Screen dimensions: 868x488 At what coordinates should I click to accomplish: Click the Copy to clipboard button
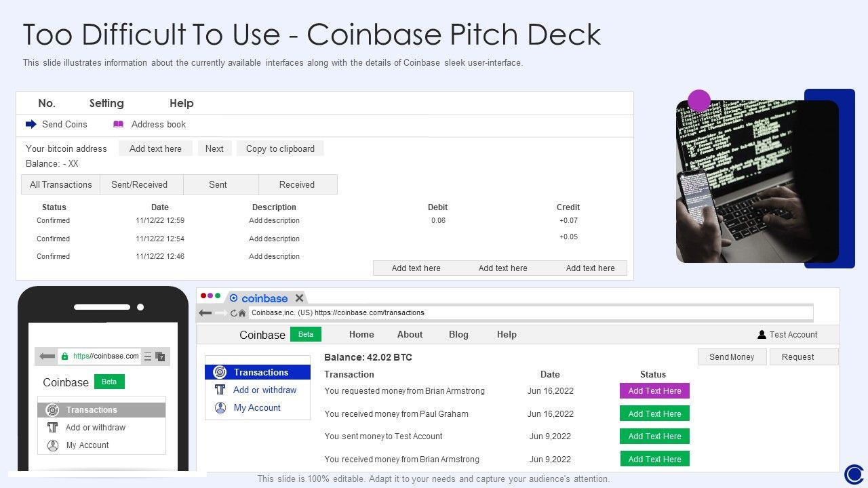click(x=280, y=148)
